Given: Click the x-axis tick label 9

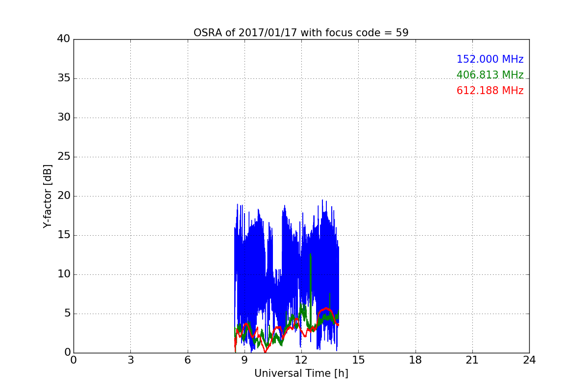Looking at the screenshot, I should [244, 360].
